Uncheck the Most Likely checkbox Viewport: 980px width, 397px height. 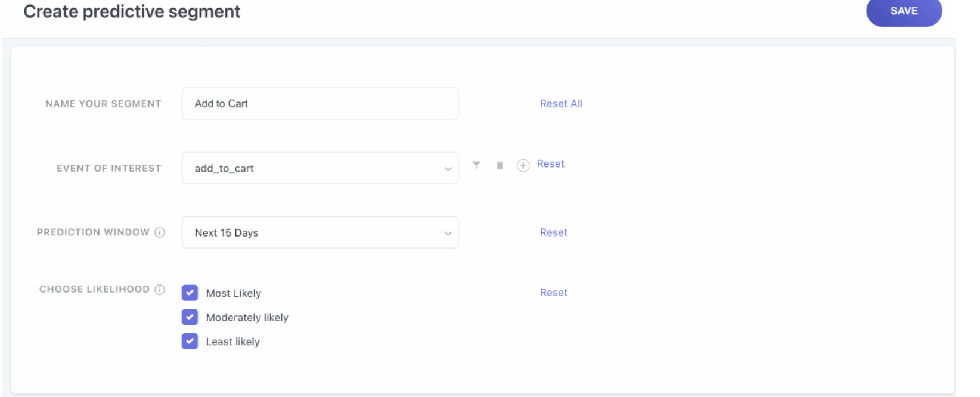[190, 293]
